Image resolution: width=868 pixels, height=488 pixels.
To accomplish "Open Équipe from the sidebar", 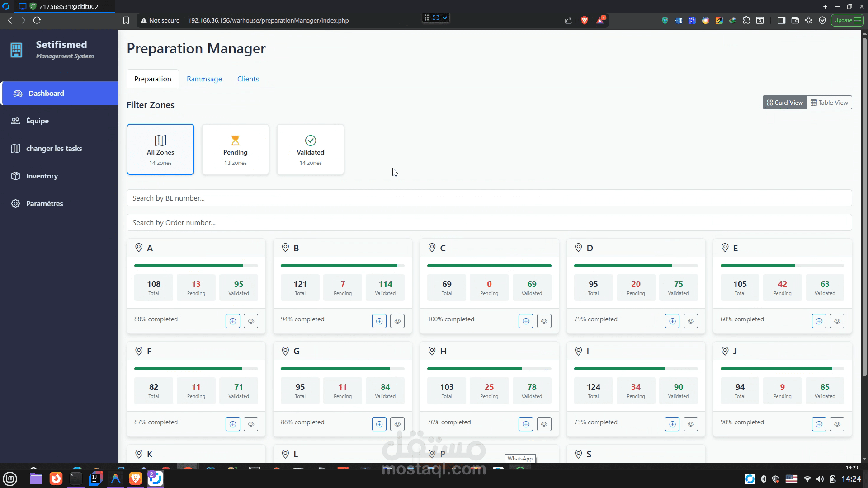I will (37, 121).
